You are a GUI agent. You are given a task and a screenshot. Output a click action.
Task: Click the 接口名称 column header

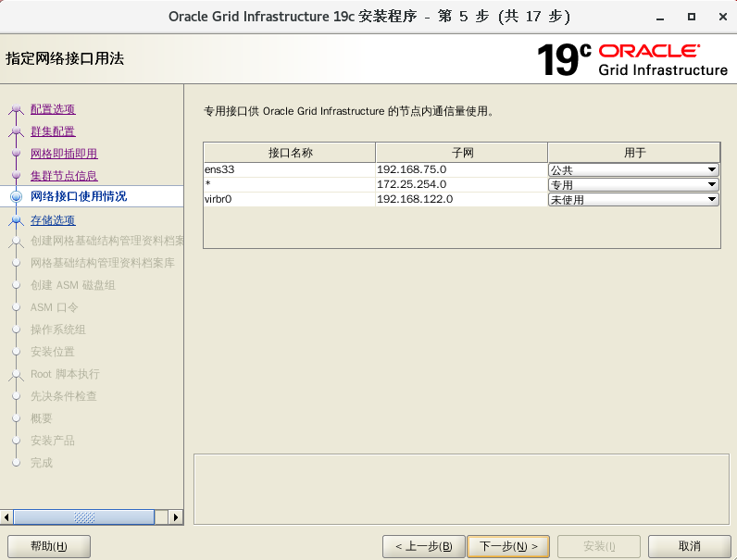click(x=290, y=153)
